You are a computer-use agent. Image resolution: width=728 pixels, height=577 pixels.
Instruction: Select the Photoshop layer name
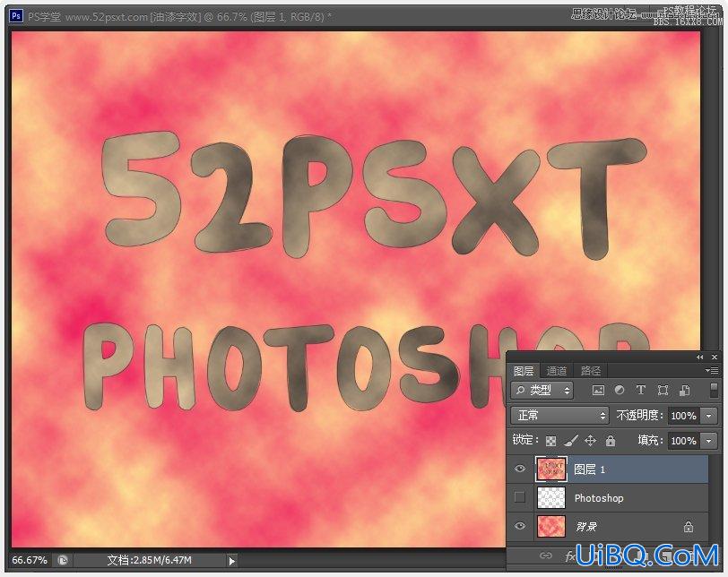coord(599,498)
